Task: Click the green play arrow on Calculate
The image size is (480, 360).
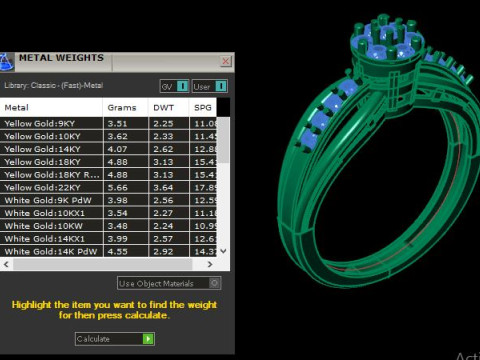Action: (148, 339)
